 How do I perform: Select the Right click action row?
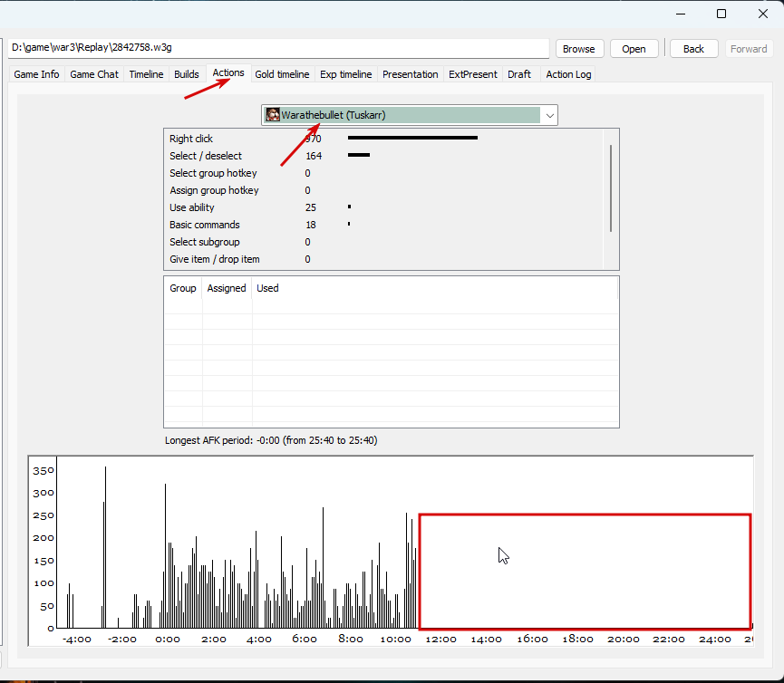[383, 139]
